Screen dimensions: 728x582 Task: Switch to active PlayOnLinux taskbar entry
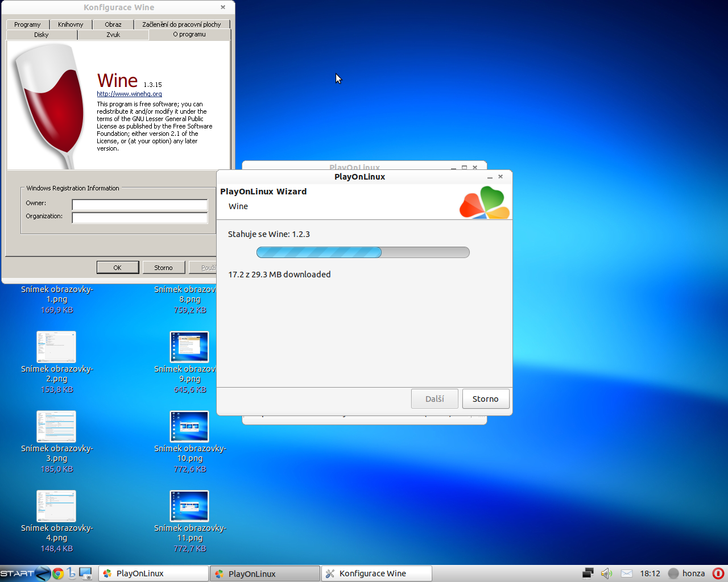264,573
